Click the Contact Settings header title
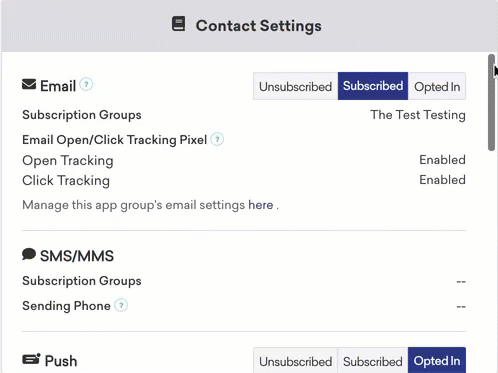498x373 pixels. pos(259,26)
